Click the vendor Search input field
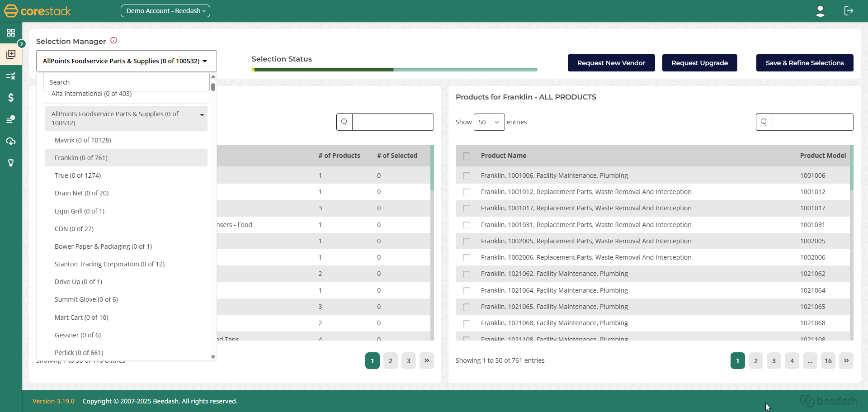The image size is (868, 412). pos(126,82)
